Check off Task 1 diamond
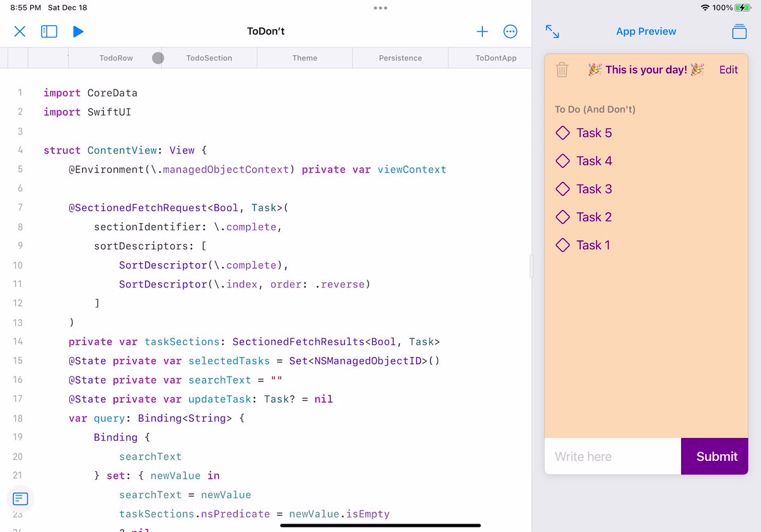 563,245
